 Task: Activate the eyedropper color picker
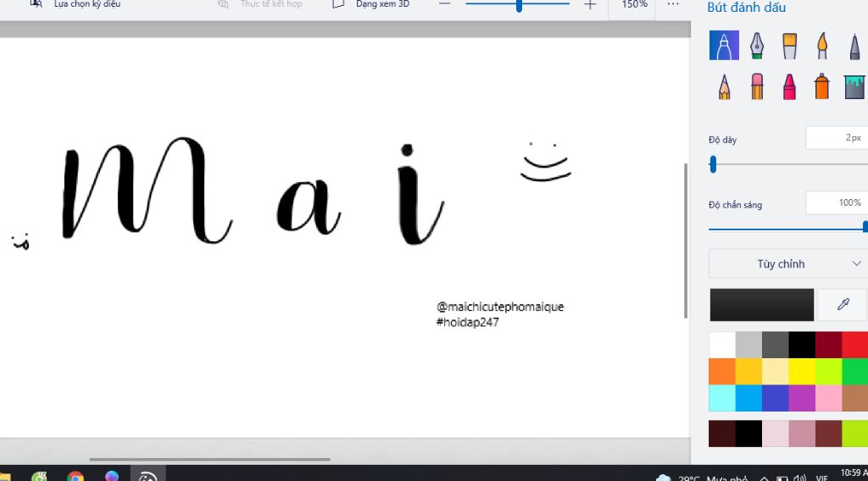pyautogui.click(x=843, y=305)
